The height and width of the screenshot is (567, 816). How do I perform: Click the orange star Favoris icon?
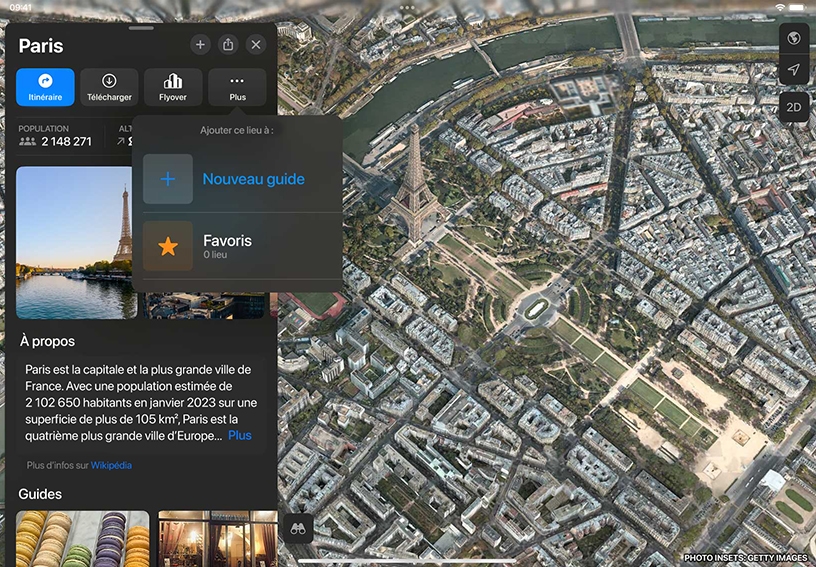[x=168, y=246]
